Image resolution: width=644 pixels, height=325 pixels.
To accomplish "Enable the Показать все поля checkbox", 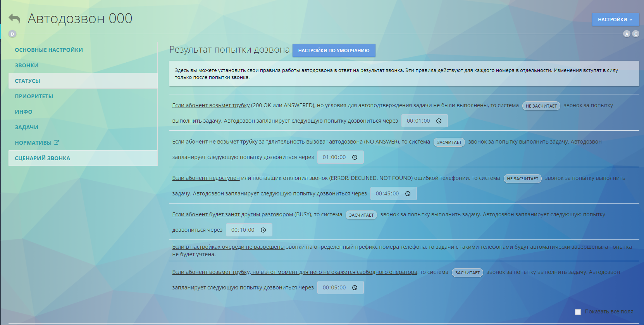I will point(578,312).
